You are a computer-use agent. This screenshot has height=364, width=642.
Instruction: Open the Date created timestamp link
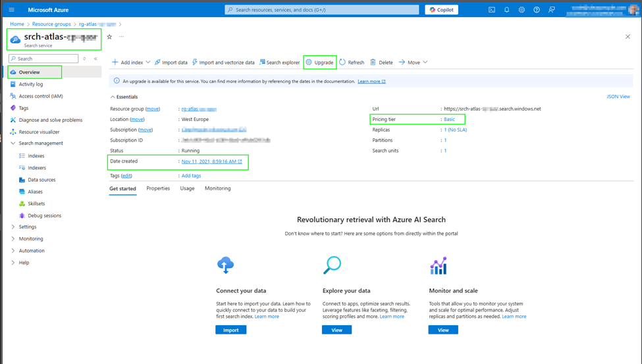(x=211, y=161)
